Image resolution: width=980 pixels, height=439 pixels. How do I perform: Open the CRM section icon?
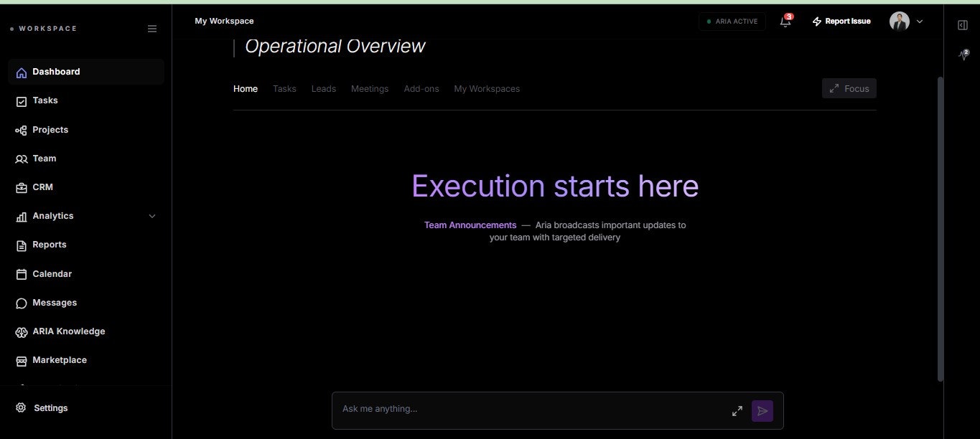(21, 187)
